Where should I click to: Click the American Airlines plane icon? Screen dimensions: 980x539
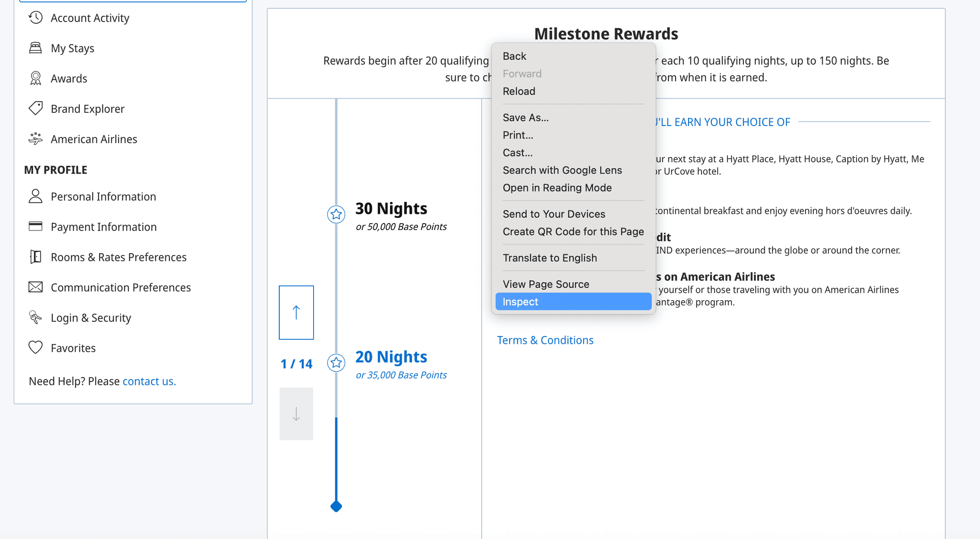35,139
